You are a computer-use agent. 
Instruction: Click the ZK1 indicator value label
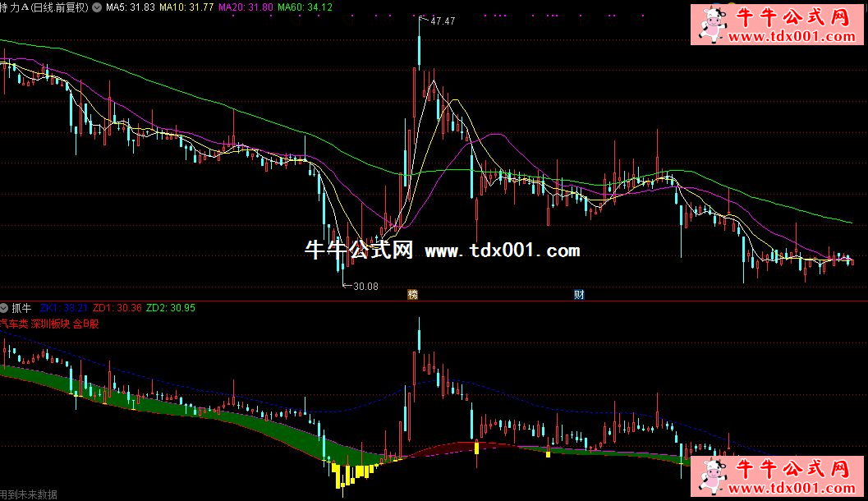tap(62, 308)
